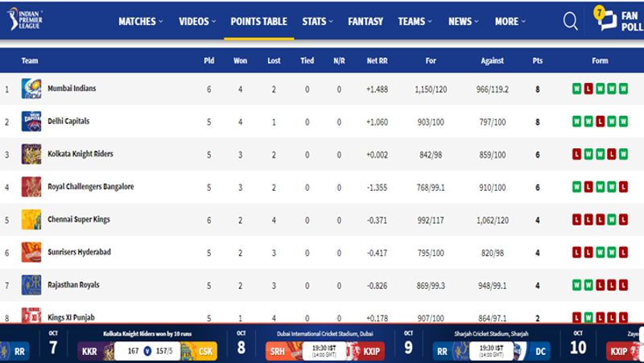The height and width of the screenshot is (363, 644).
Task: Click the Chennai Super Kings team logo
Action: tap(31, 219)
